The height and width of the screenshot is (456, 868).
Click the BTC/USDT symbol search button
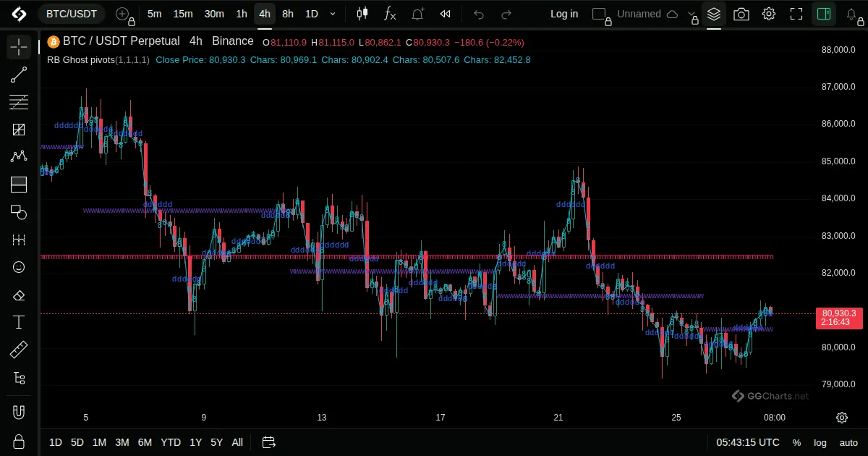coord(72,14)
